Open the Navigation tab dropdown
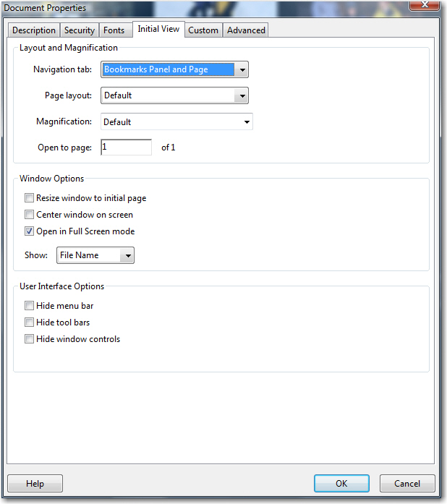The image size is (447, 504). (174, 69)
